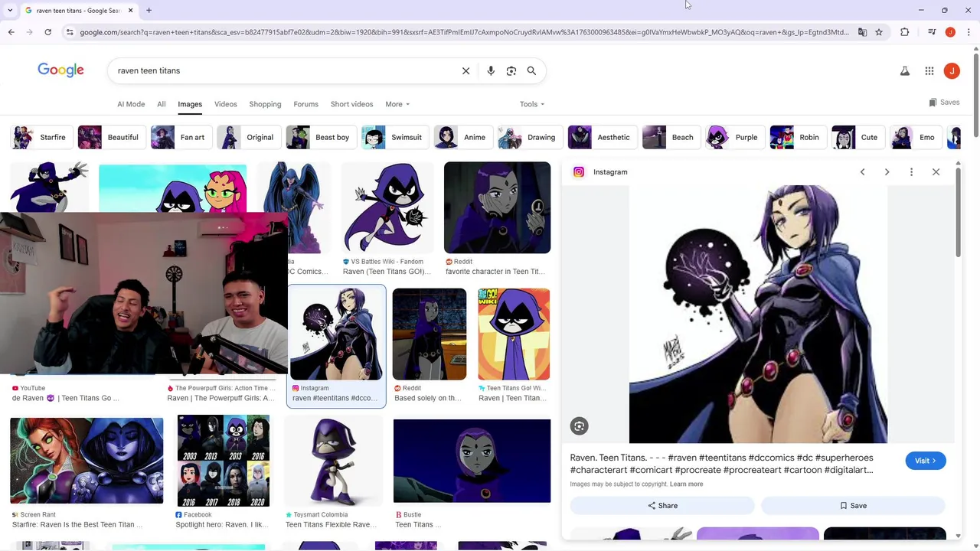Open Google account avatar J
Screen dimensions: 980x551
952,70
